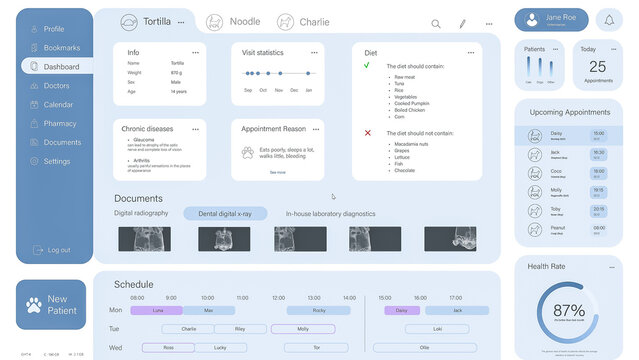639x360 pixels.
Task: Open Jane Roe profile button
Action: 551,20
